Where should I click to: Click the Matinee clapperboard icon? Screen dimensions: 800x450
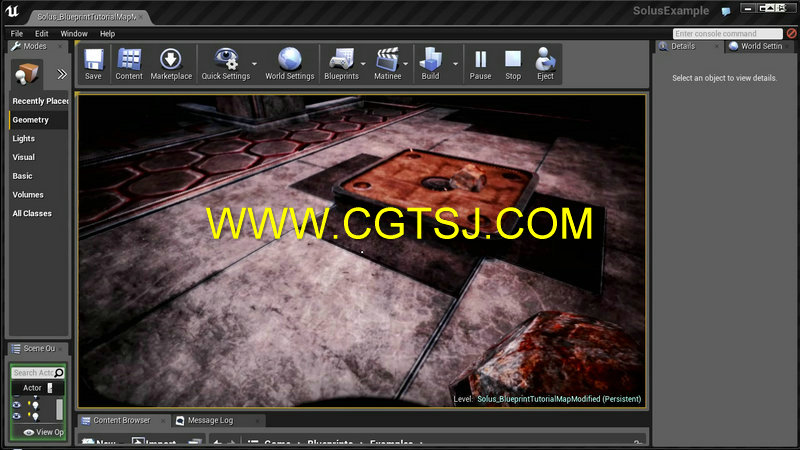pyautogui.click(x=387, y=59)
